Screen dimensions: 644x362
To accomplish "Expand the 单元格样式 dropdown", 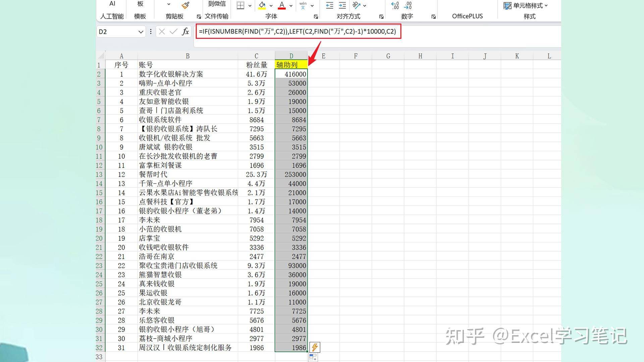I will 546,6.
